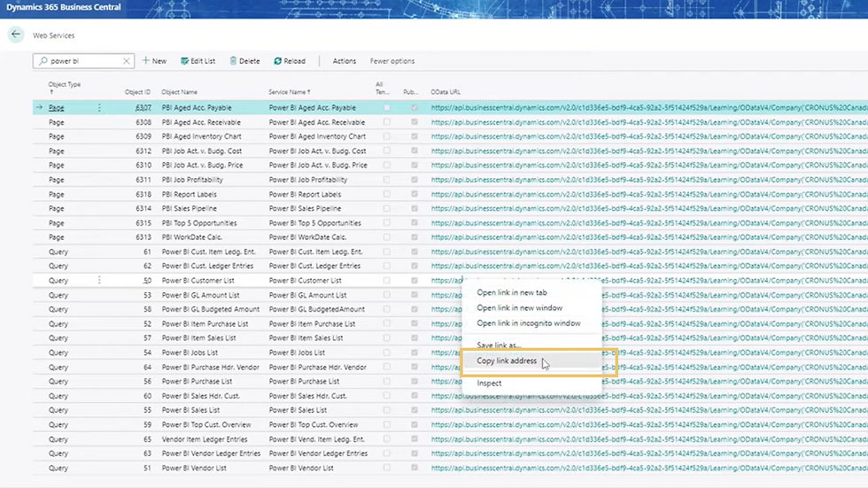
Task: Toggle Published for PBI Job Profitability
Action: (415, 179)
